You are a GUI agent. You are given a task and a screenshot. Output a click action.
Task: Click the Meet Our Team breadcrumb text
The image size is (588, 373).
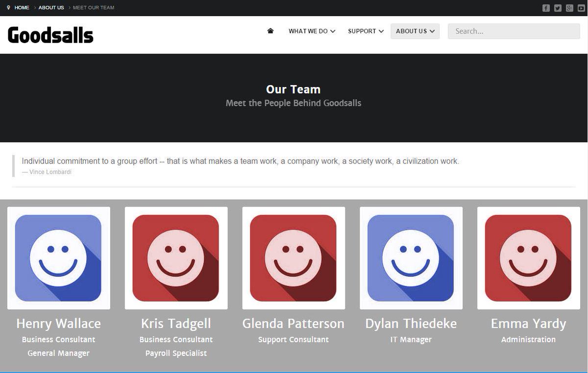94,8
